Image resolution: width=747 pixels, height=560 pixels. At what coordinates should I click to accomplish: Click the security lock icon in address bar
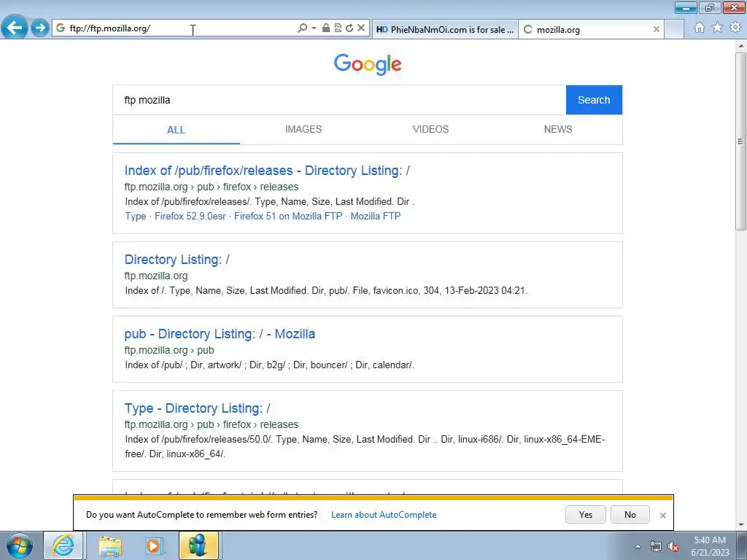(326, 28)
